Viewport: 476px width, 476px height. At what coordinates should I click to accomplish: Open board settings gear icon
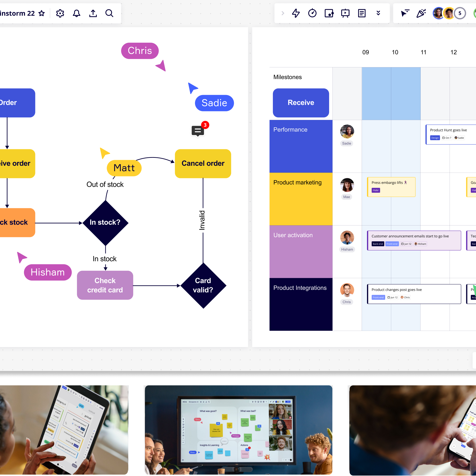click(x=60, y=13)
